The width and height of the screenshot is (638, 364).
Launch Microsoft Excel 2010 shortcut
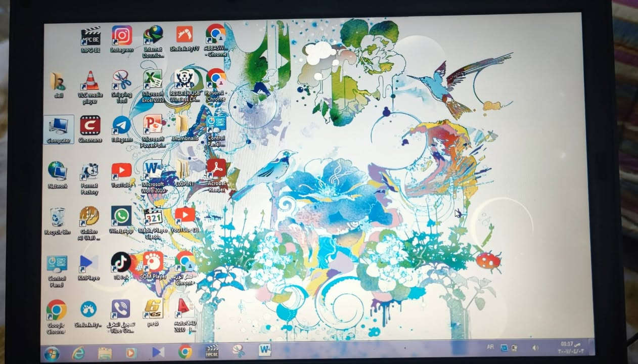(x=153, y=86)
